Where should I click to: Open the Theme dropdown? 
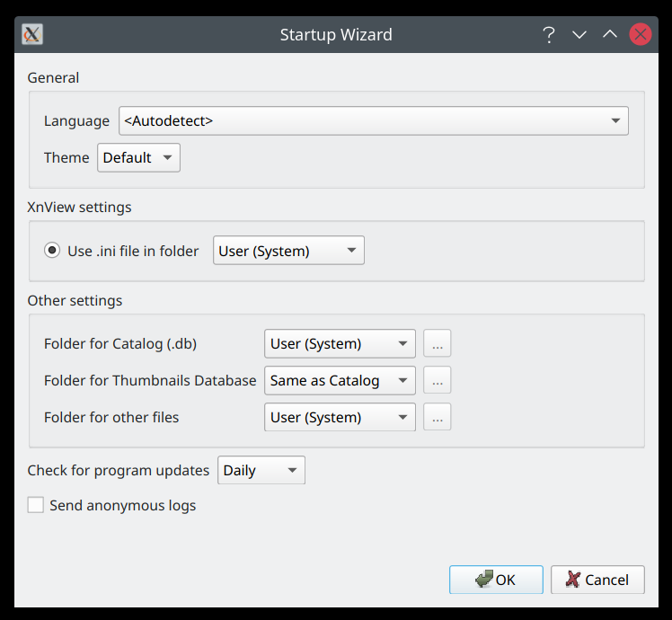coord(138,157)
